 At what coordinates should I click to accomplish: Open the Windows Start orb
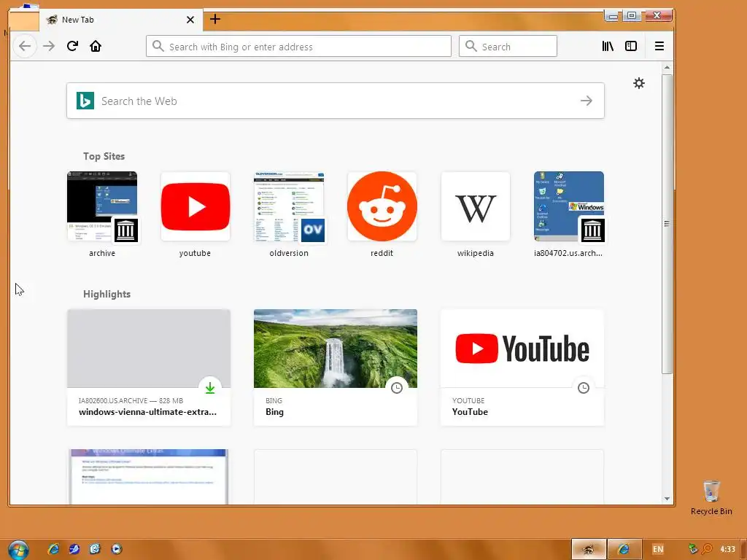(x=18, y=550)
